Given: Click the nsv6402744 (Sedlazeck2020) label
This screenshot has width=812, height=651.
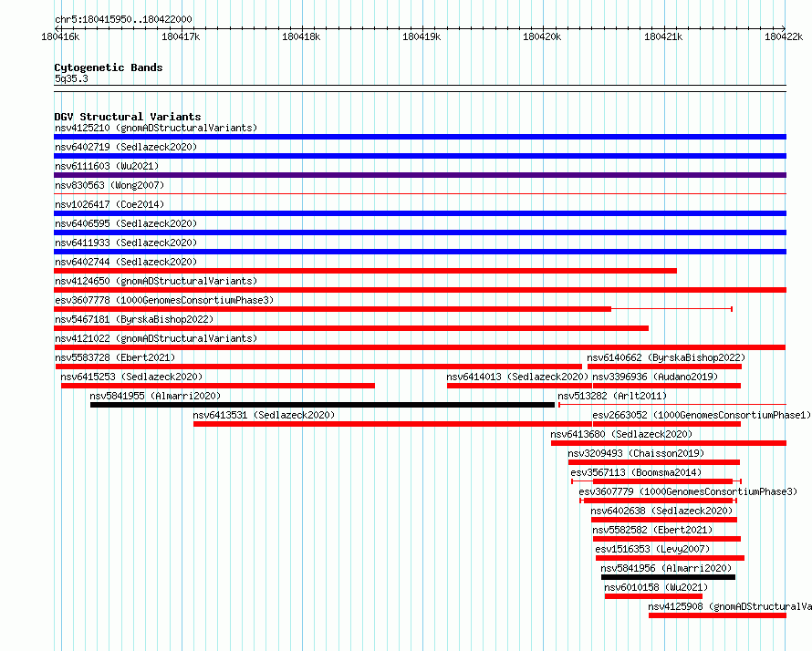Looking at the screenshot, I should point(126,262).
